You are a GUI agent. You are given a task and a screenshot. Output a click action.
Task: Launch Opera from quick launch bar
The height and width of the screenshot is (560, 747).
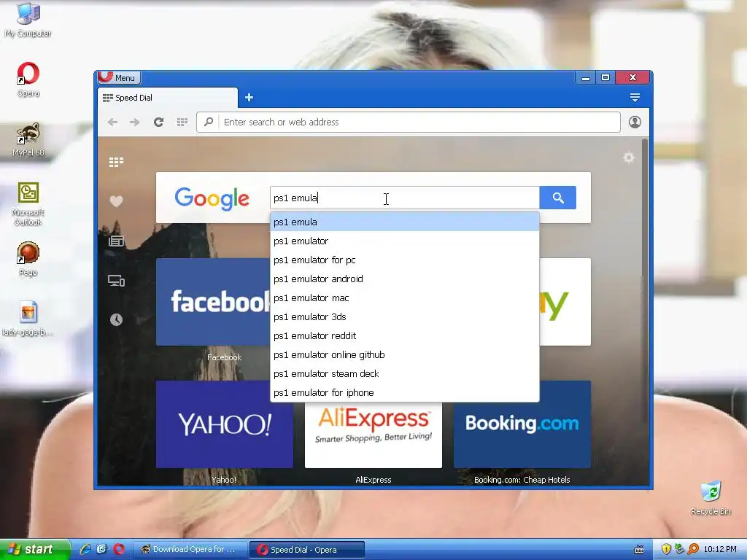(119, 550)
